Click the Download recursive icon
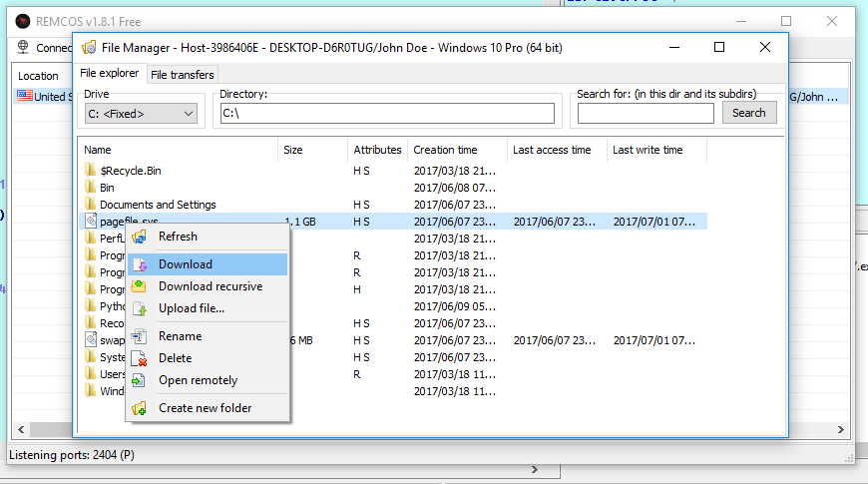Screen dimensions: 868x484 [139, 286]
